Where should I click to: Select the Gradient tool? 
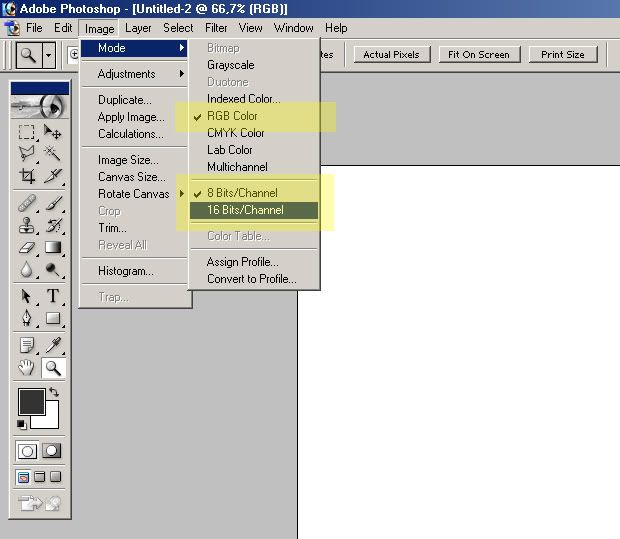click(x=52, y=248)
